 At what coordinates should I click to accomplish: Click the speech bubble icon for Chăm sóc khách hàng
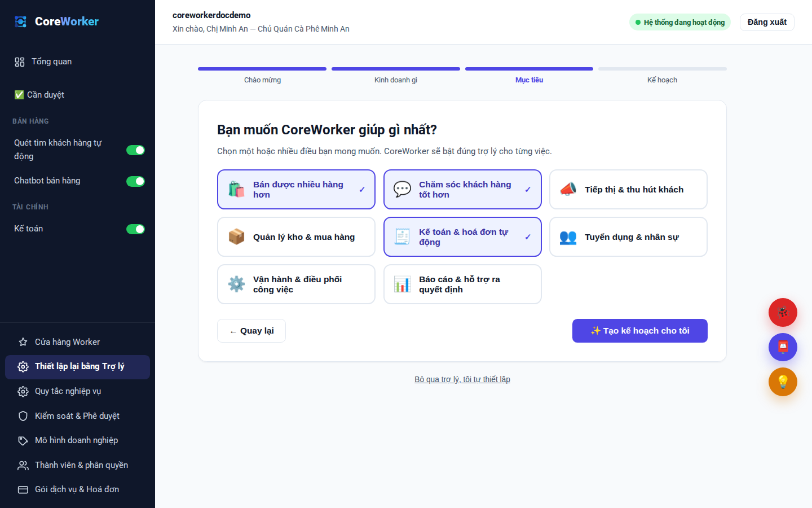tap(402, 190)
